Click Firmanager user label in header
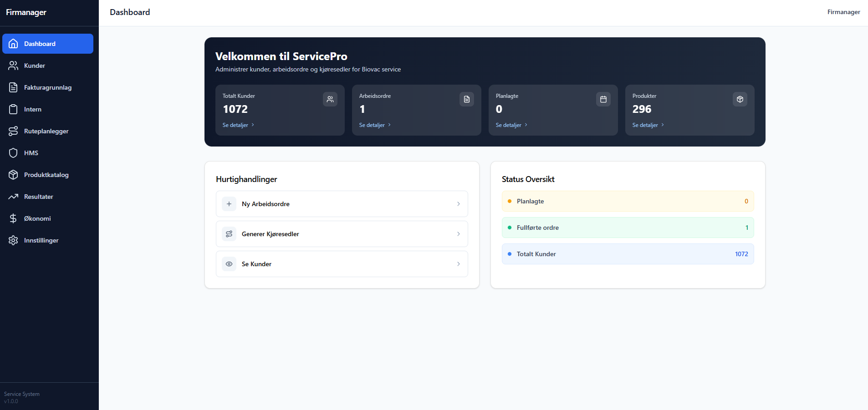The image size is (868, 410). click(x=843, y=12)
